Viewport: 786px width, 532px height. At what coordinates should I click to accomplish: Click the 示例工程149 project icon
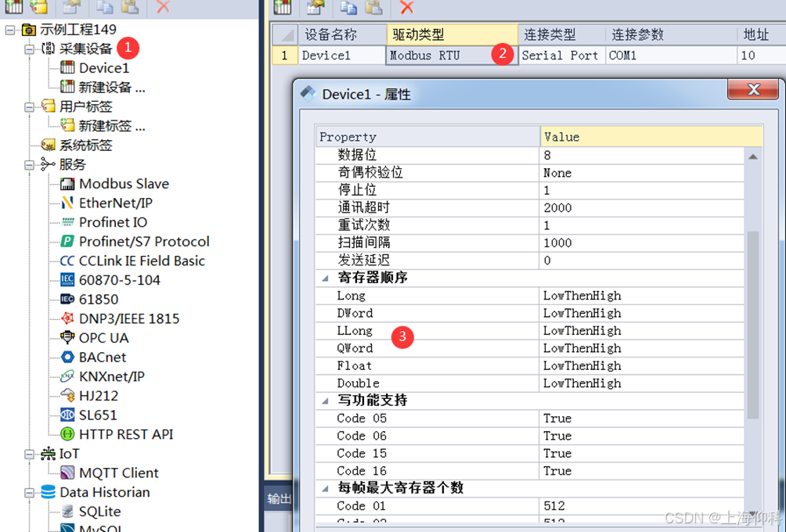28,30
